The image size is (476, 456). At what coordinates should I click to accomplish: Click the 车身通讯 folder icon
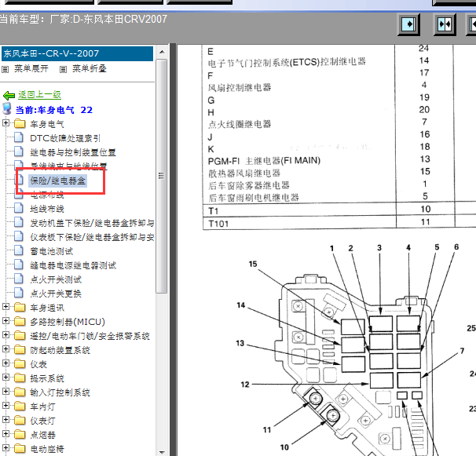(20, 308)
